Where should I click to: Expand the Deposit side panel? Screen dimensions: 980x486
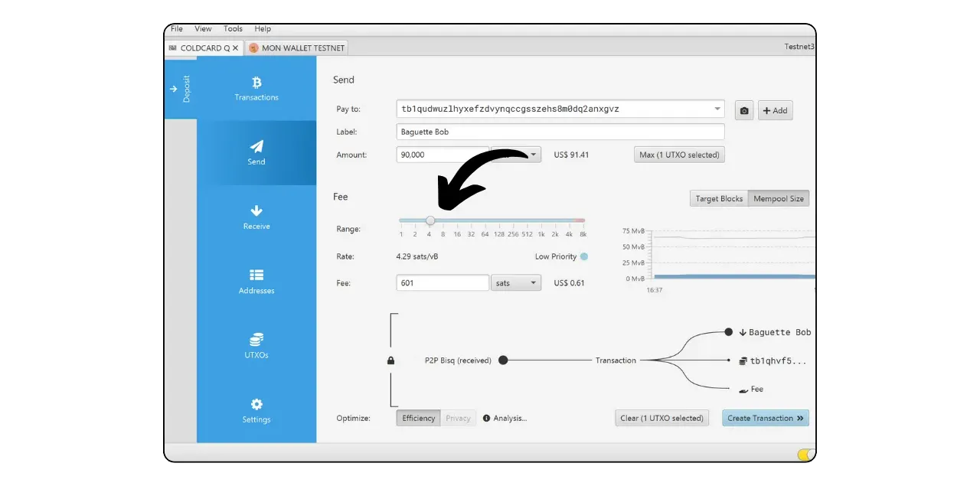[180, 89]
